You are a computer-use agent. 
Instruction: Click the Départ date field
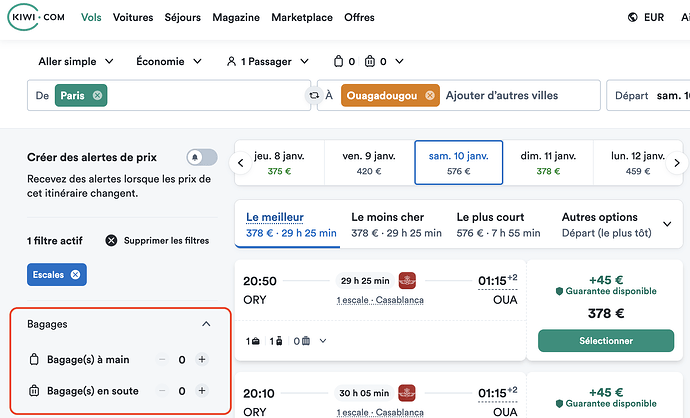(x=648, y=95)
